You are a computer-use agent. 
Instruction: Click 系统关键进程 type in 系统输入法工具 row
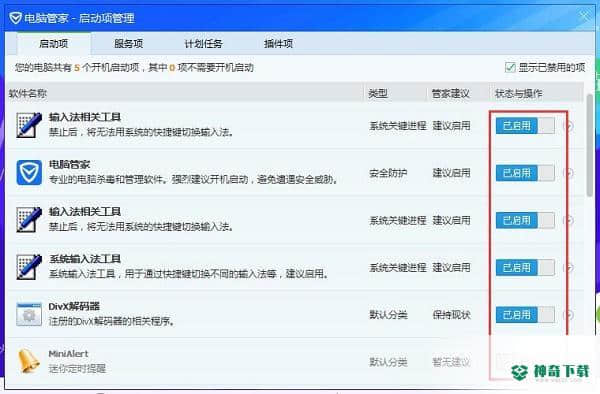[398, 267]
